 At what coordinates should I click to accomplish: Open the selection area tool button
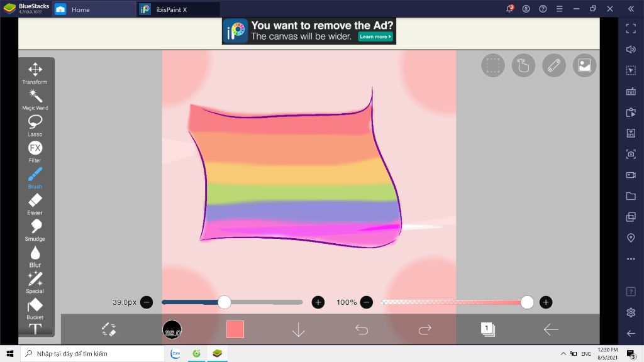(x=493, y=65)
